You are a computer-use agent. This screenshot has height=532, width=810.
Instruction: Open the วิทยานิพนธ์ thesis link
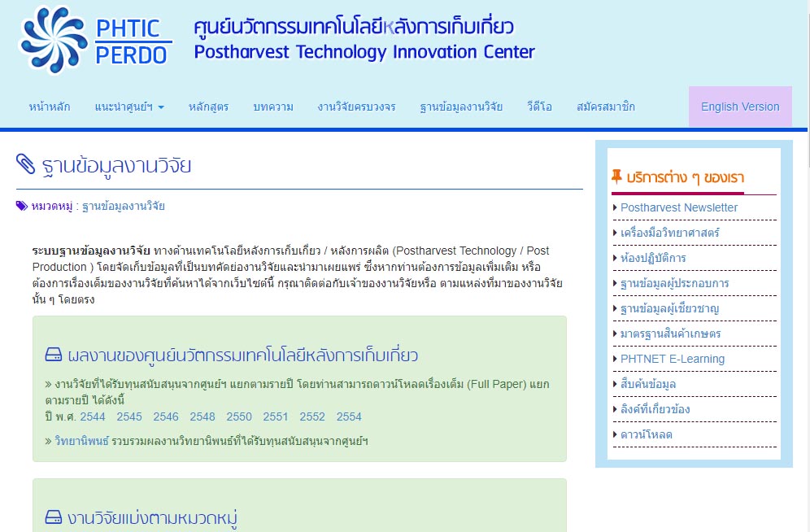(x=81, y=441)
